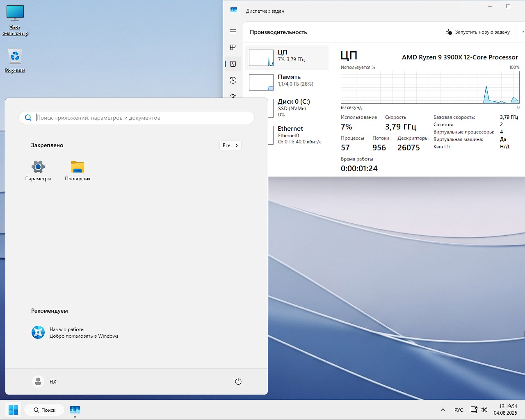Maximize the Task Manager window
The image size is (525, 420).
(x=508, y=6)
